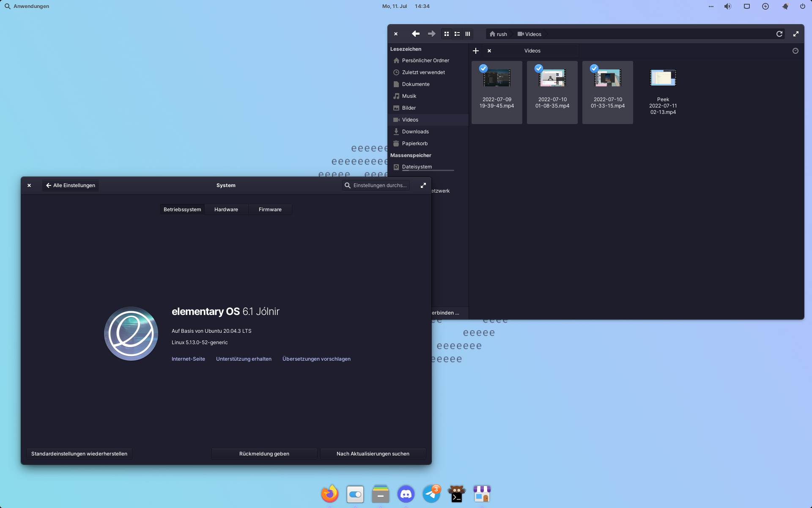Open Dokumente folder in sidebar

point(428,84)
